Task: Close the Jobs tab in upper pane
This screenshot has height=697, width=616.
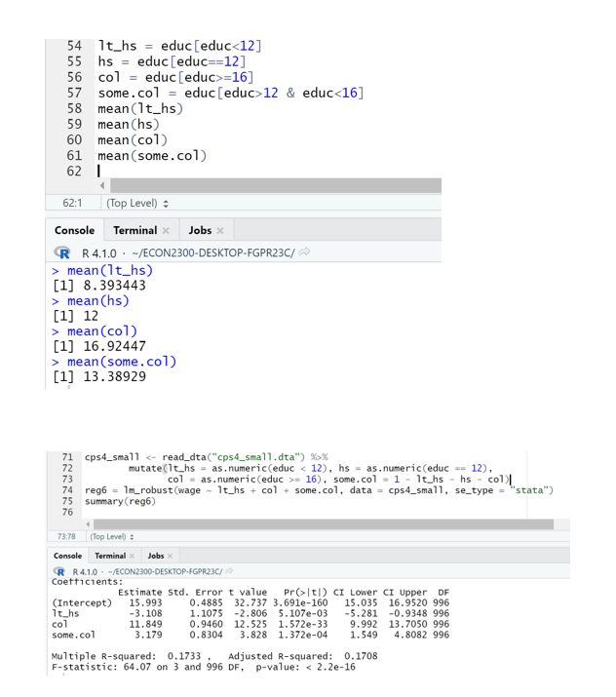Action: pos(220,230)
